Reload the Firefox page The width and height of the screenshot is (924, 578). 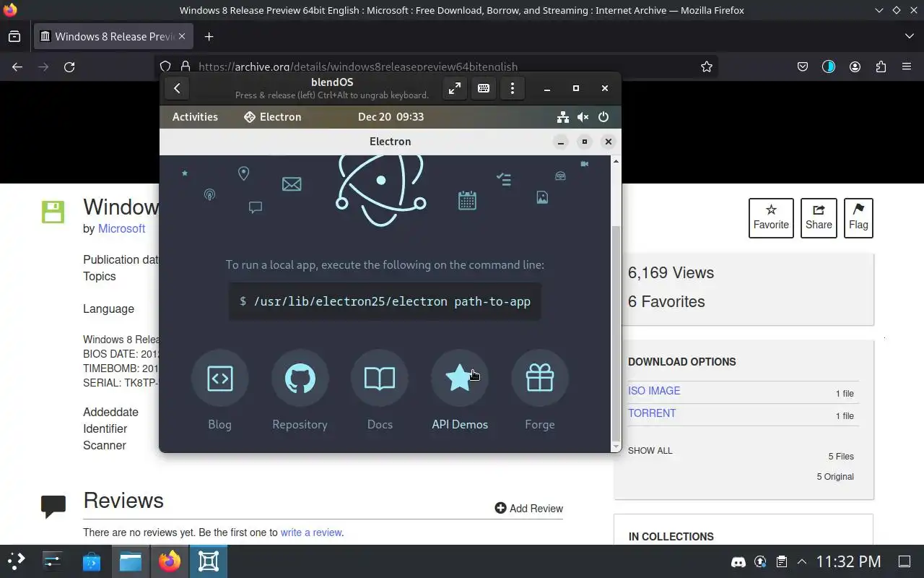[69, 66]
